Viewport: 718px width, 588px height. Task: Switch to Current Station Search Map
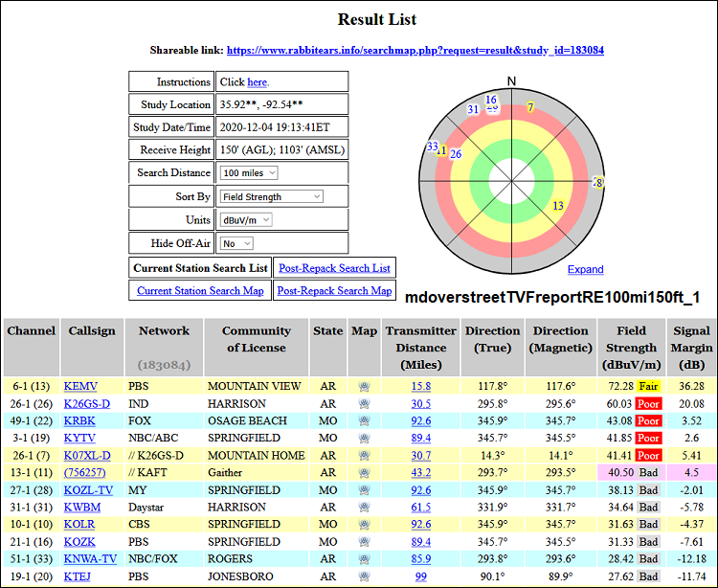(x=200, y=291)
